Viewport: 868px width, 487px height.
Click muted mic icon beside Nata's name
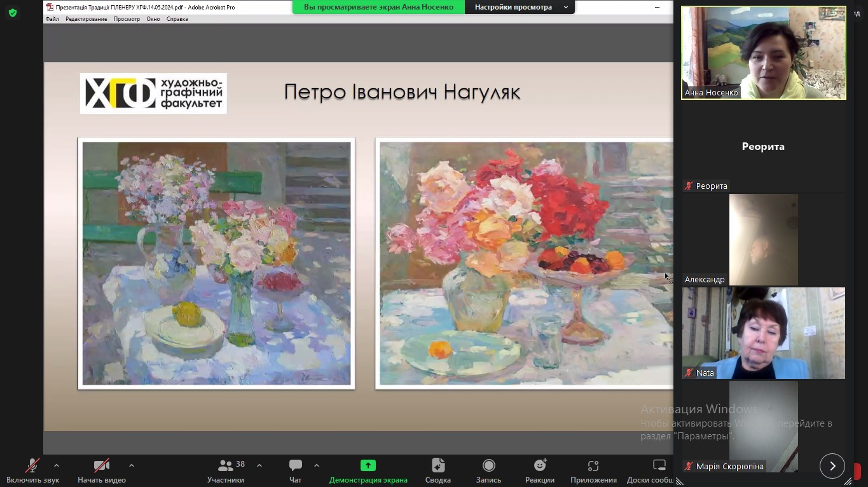(x=689, y=373)
